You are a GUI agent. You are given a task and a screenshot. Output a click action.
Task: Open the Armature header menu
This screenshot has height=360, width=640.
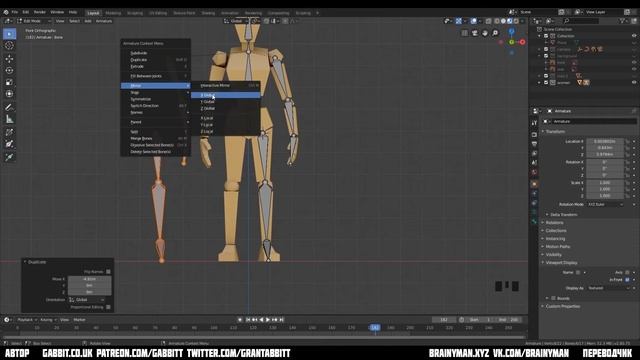click(104, 21)
